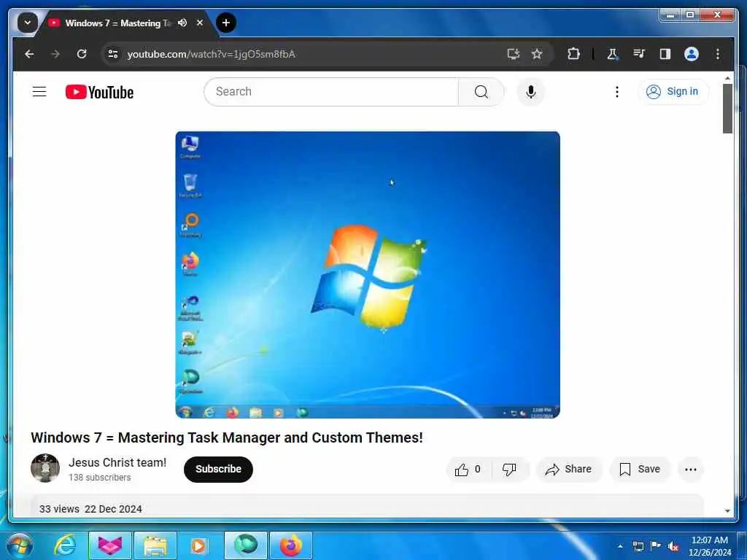Open Windows Media Player taskbar icon

[199, 545]
